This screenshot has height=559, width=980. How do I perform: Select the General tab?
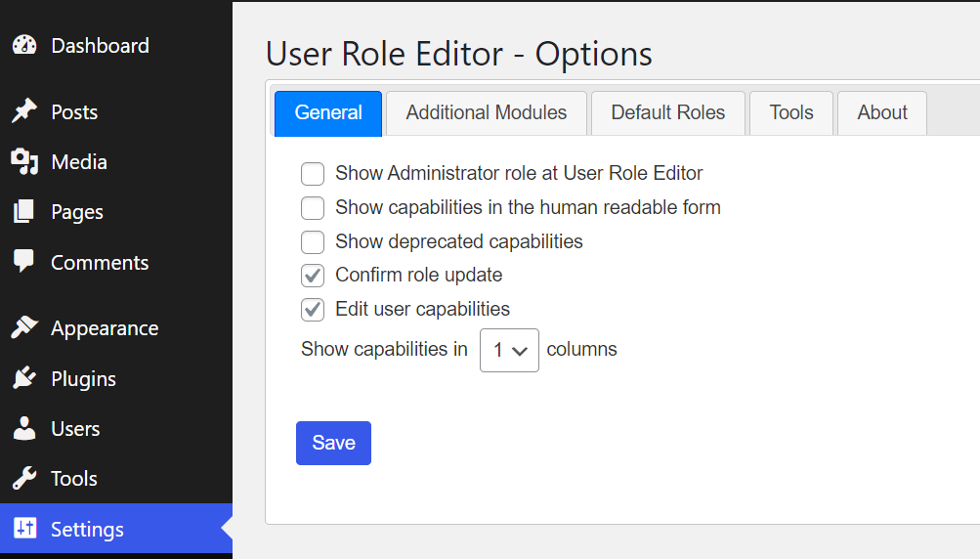(328, 113)
